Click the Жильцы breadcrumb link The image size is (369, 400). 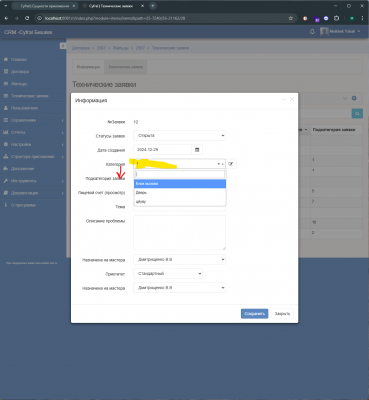pos(121,48)
